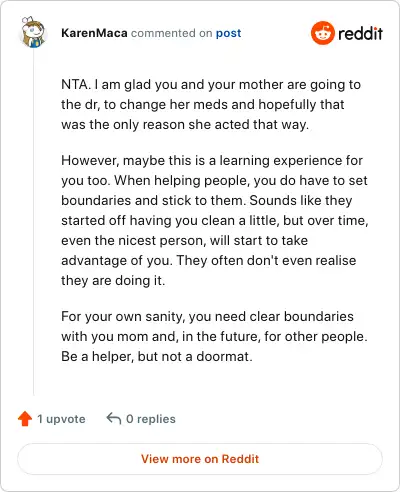Click the line "was the only reason she acted"
Screen dimensions: 400x492
[x=185, y=124]
